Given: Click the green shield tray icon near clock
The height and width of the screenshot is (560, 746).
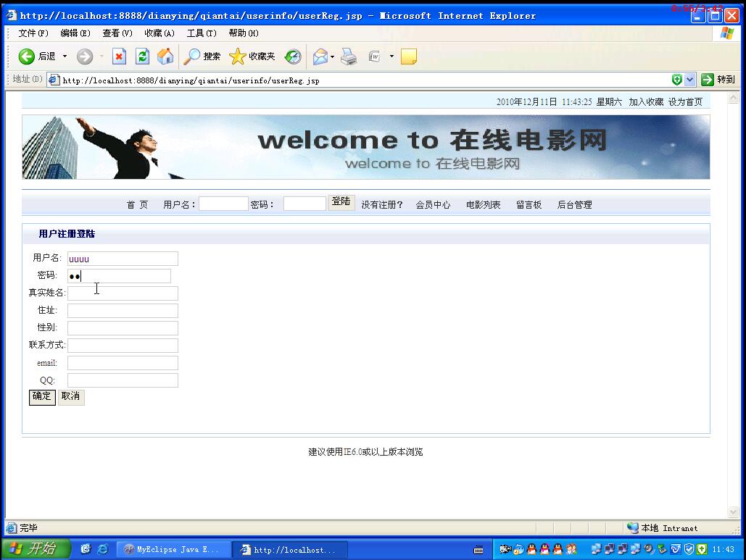Looking at the screenshot, I should click(x=702, y=549).
